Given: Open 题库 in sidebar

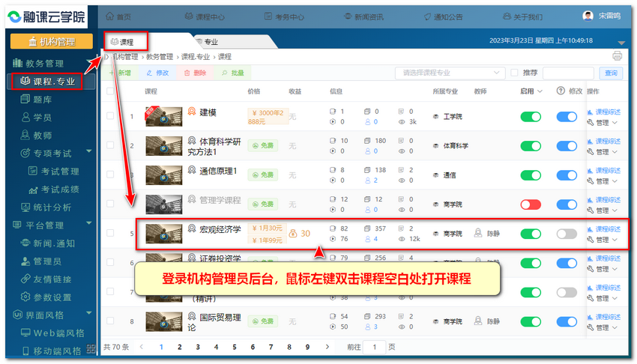Looking at the screenshot, I should [37, 100].
